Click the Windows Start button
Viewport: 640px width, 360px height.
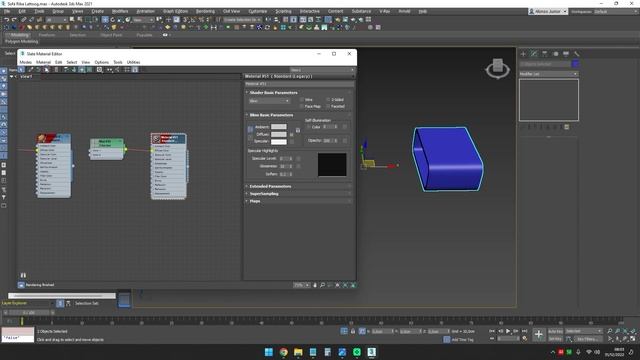(x=269, y=352)
